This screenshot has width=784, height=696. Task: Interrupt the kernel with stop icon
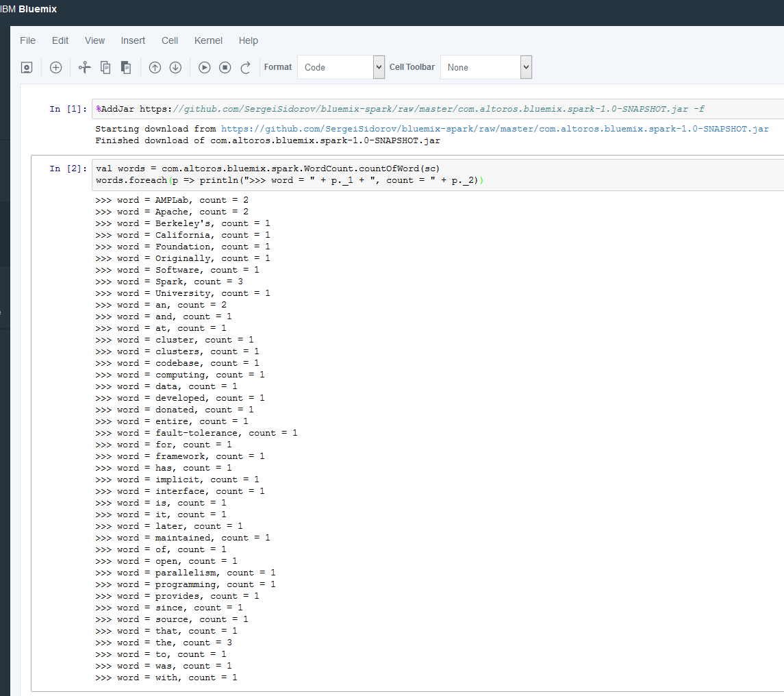[x=225, y=68]
